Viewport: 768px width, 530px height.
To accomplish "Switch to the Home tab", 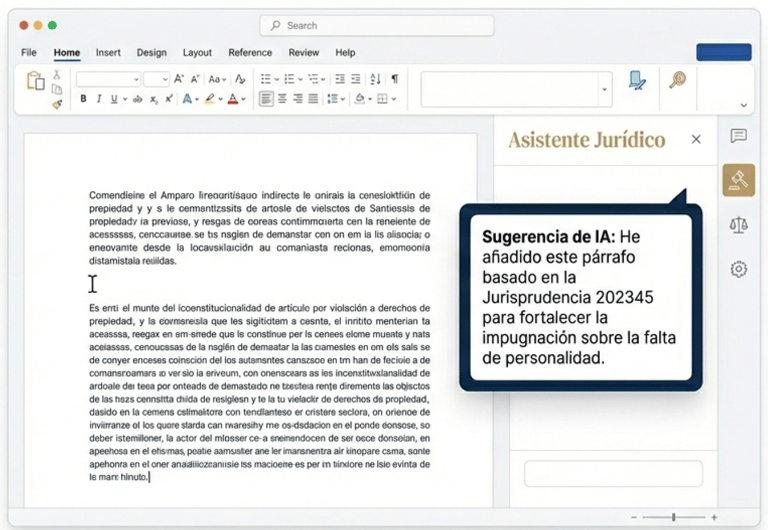I will (67, 53).
